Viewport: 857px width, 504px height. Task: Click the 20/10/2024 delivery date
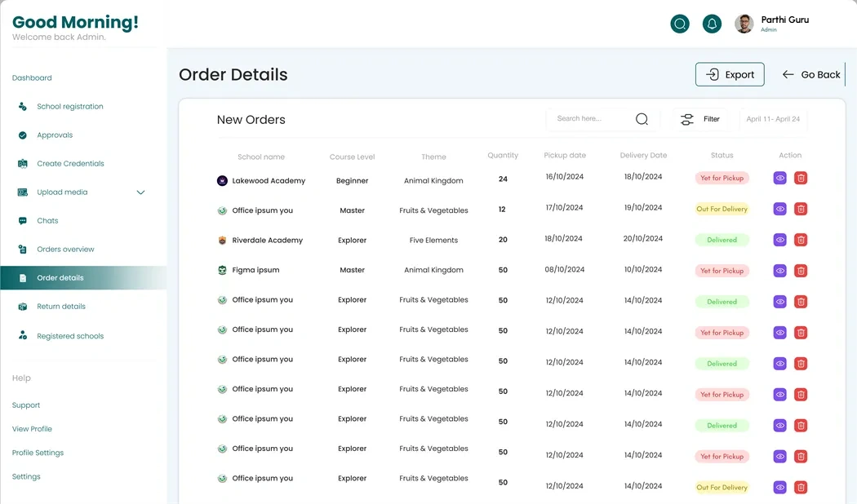(643, 238)
